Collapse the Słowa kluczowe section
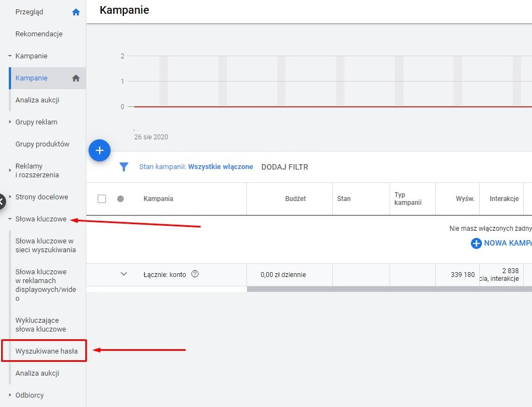This screenshot has height=407, width=532. click(x=10, y=219)
